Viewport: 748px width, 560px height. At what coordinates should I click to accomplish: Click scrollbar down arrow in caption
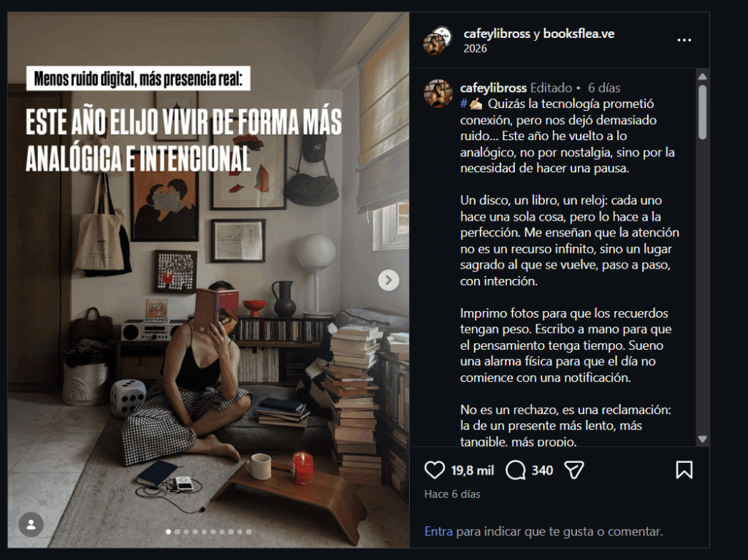[702, 439]
